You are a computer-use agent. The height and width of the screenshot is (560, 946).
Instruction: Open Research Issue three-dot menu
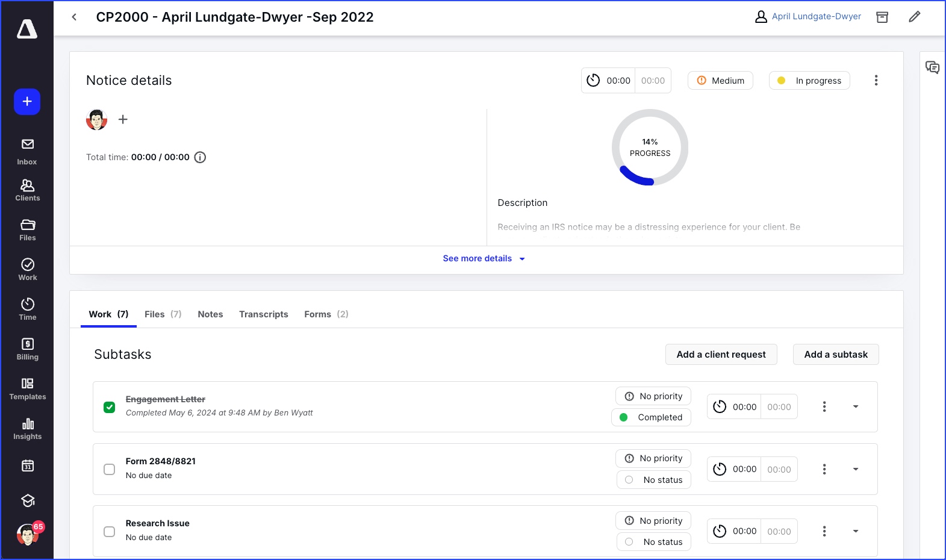[824, 531]
